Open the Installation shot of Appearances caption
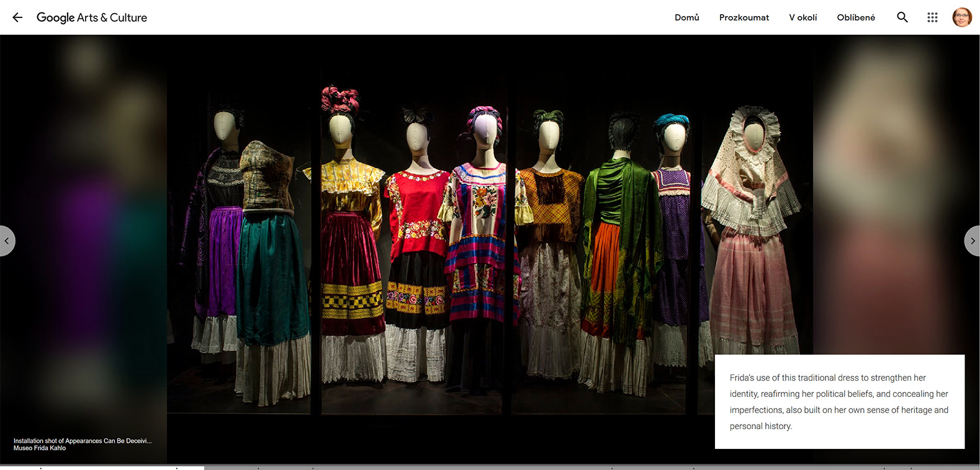Image resolution: width=980 pixels, height=470 pixels. click(x=83, y=441)
